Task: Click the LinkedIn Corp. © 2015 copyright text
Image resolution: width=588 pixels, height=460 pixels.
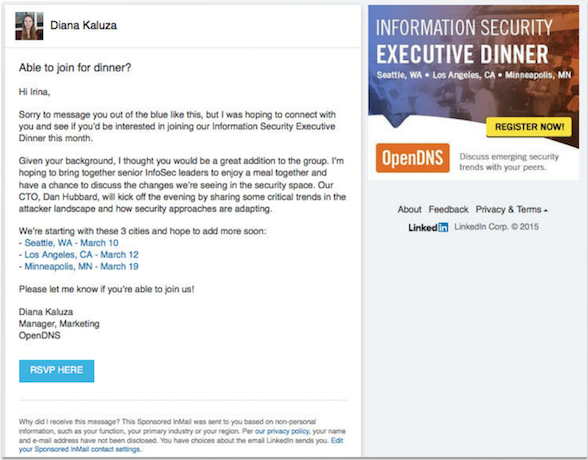Action: point(496,227)
